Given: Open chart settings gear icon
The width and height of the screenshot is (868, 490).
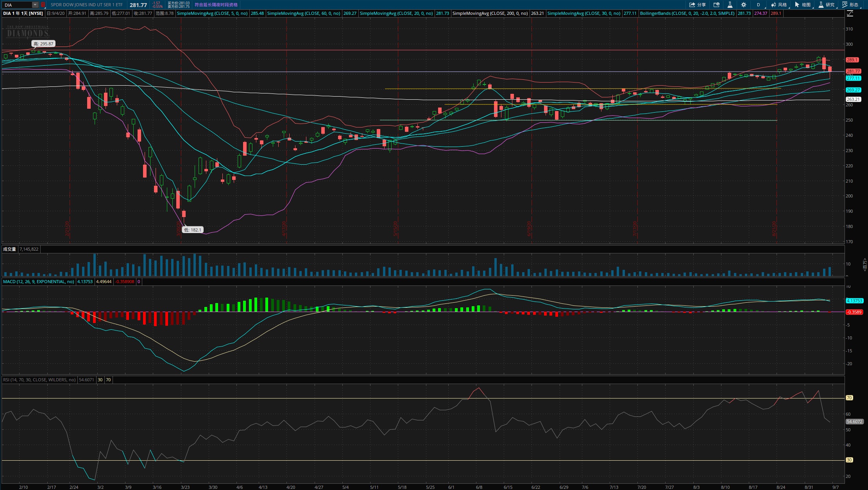Looking at the screenshot, I should pyautogui.click(x=744, y=5).
